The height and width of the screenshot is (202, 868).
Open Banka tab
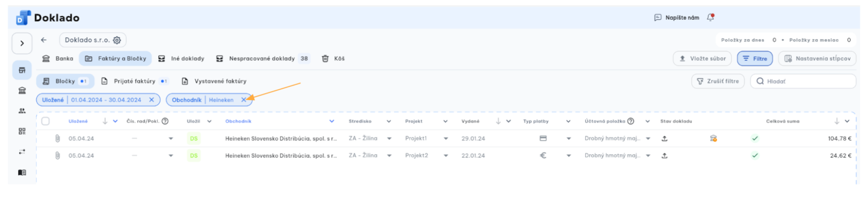(58, 59)
